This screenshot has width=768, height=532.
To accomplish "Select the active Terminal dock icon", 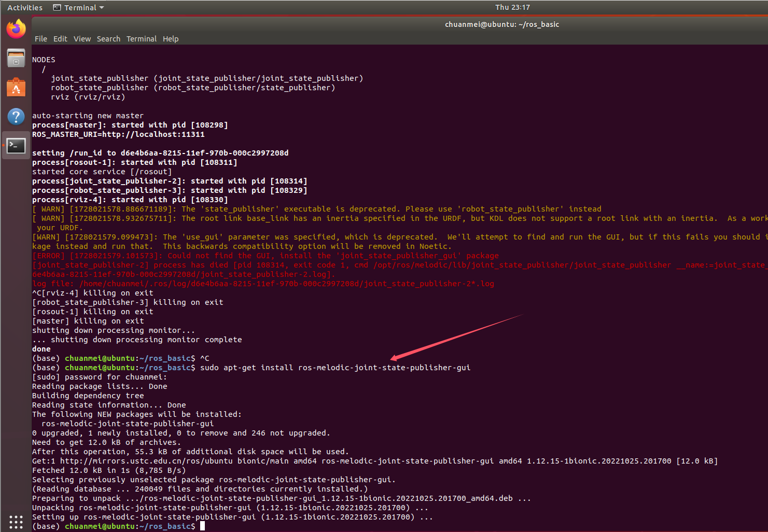I will click(16, 146).
